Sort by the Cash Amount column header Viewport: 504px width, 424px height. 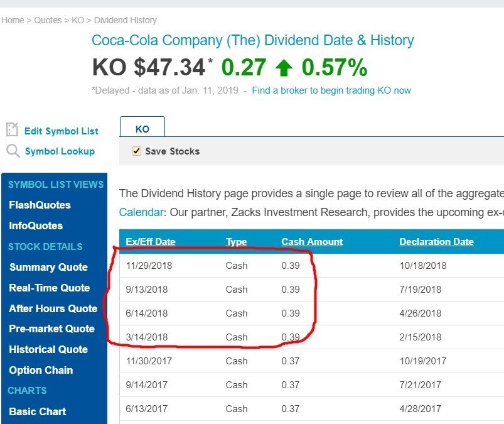312,242
